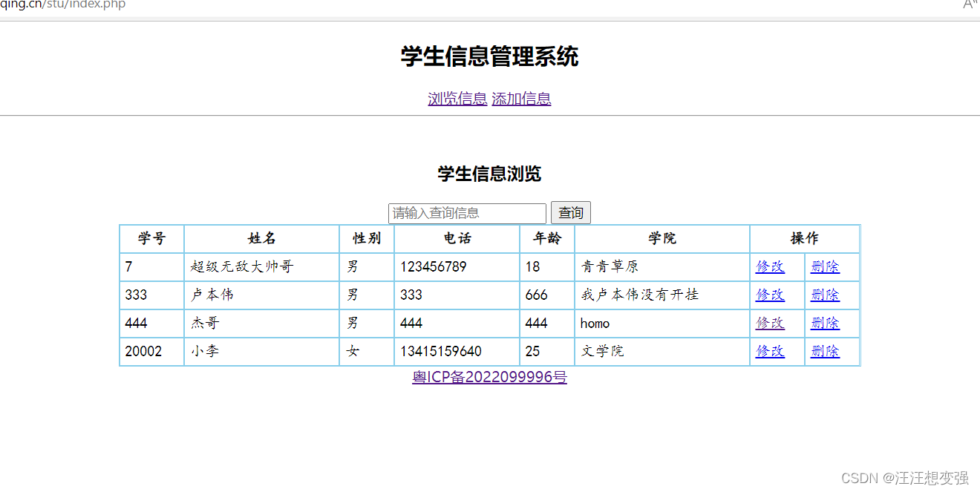Open the 添加信息 navigation link
The image size is (980, 492).
[x=521, y=99]
